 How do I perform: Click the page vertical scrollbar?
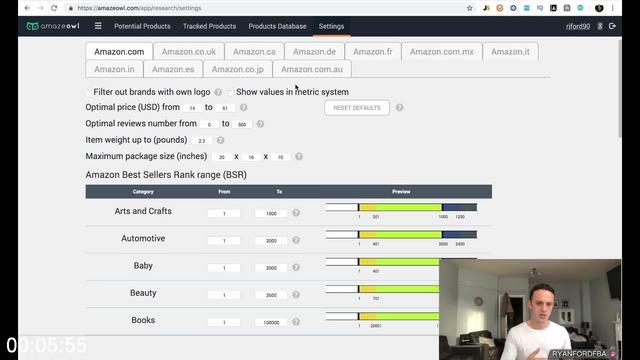click(620, 88)
